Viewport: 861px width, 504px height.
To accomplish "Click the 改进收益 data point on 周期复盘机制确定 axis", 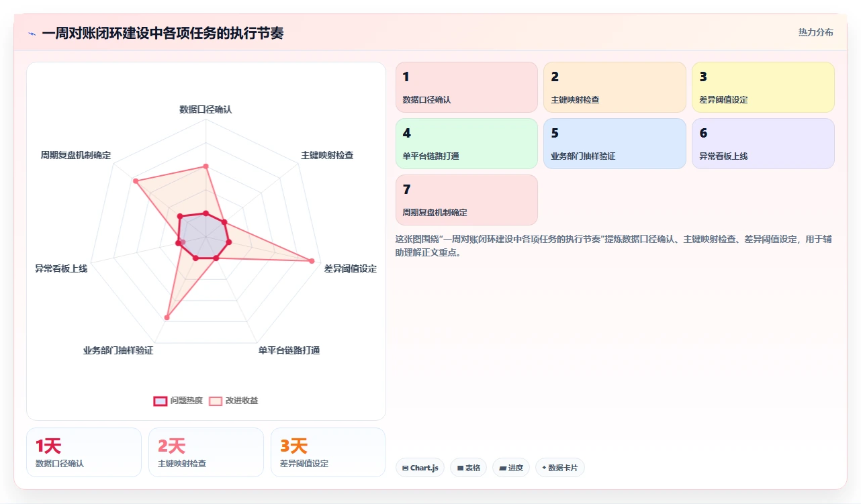I will pyautogui.click(x=135, y=181).
